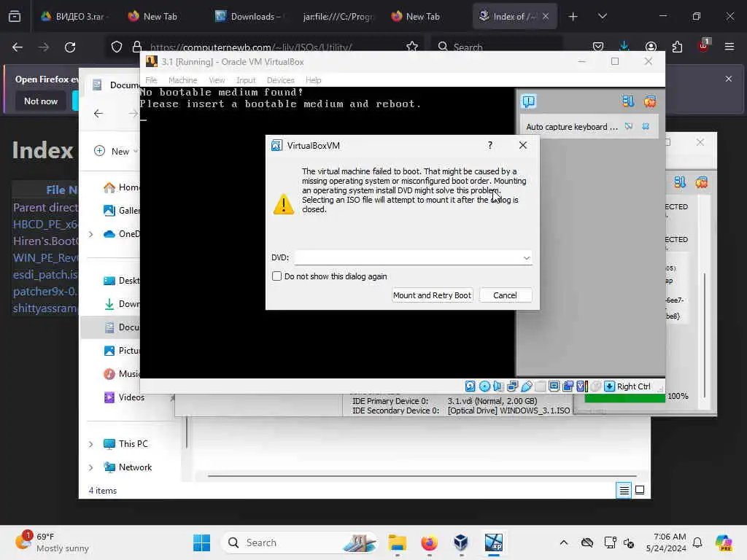Click the Not now button in Firefox

pos(41,101)
